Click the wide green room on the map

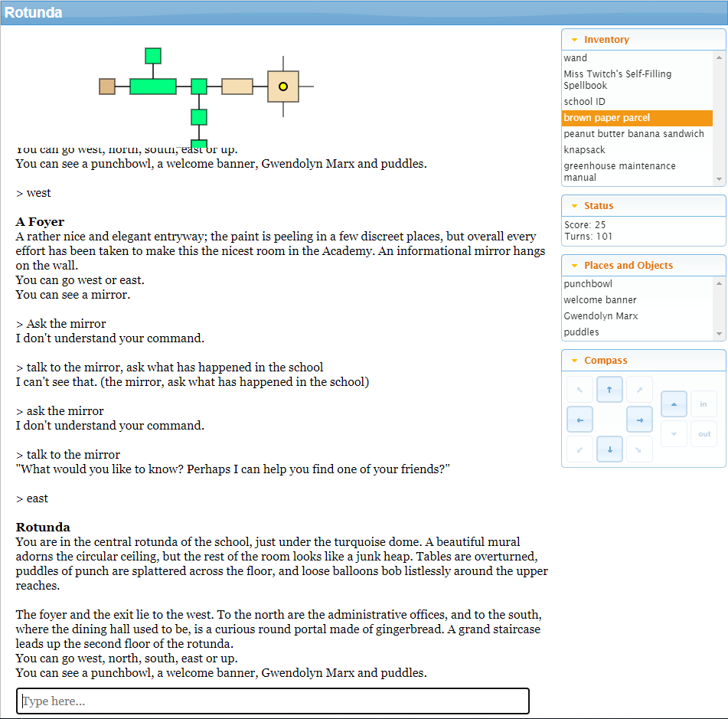click(153, 87)
